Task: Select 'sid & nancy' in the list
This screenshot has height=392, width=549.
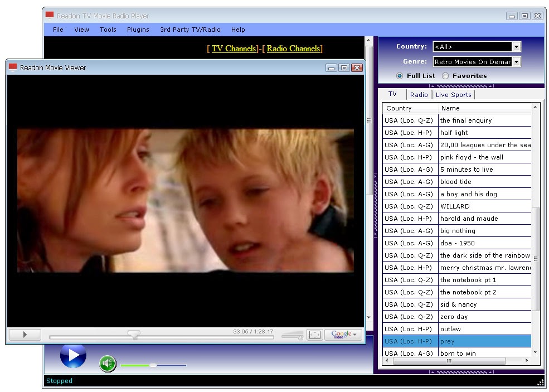Action: 456,304
